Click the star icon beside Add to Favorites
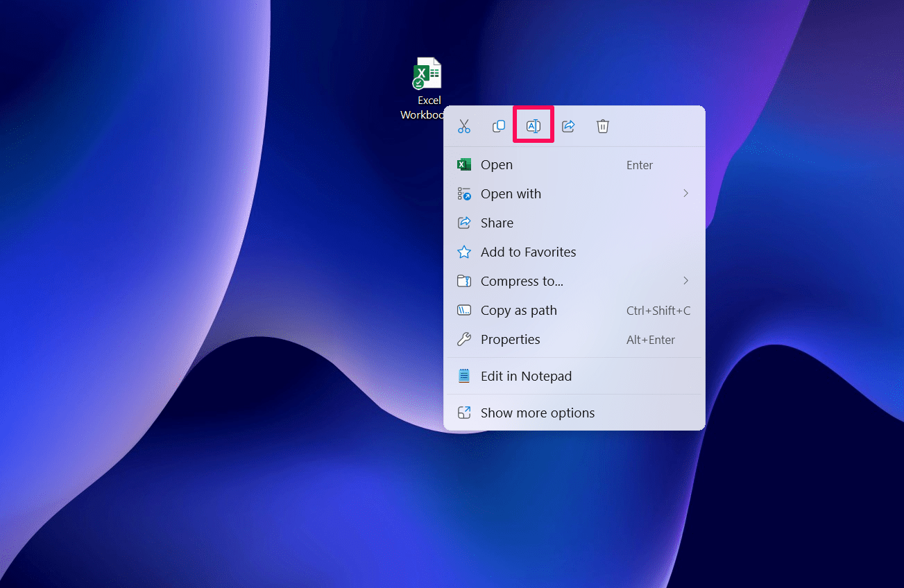Image resolution: width=904 pixels, height=588 pixels. 464,252
